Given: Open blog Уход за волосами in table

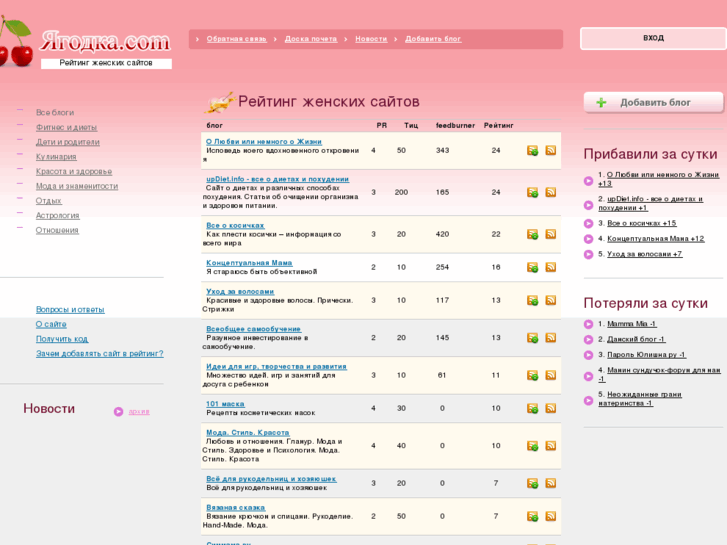Looking at the screenshot, I should [x=240, y=292].
